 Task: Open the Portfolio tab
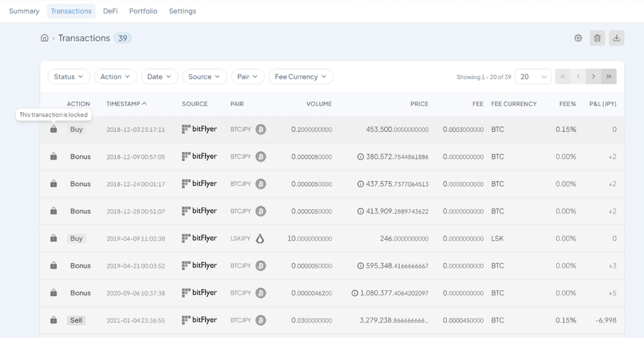[x=143, y=11]
